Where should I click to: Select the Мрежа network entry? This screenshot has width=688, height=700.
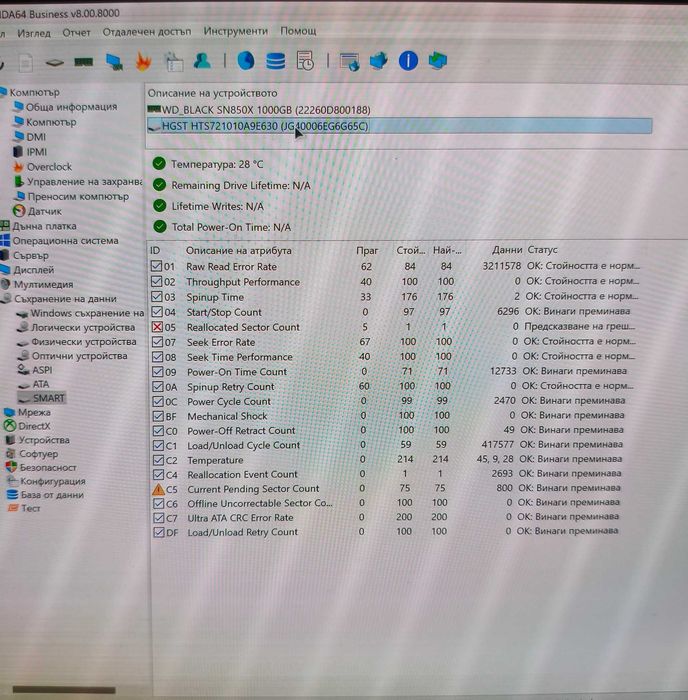(27, 412)
